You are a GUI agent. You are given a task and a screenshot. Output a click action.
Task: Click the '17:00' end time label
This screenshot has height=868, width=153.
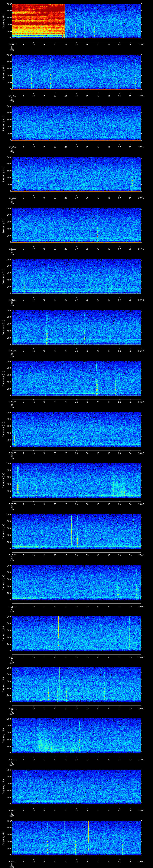pos(141,44)
